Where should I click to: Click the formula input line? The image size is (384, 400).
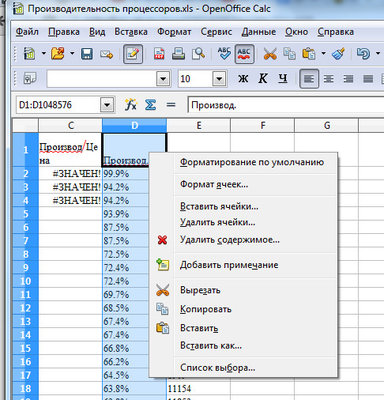[x=286, y=105]
